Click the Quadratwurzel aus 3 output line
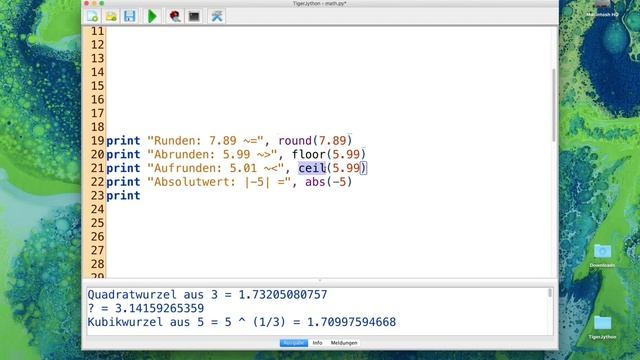Image resolution: width=640 pixels, height=360 pixels. click(x=207, y=295)
